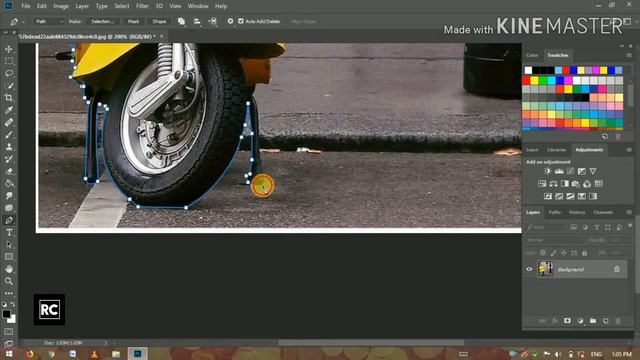Add Levels adjustment
This screenshot has width=640, height=360.
[559, 171]
